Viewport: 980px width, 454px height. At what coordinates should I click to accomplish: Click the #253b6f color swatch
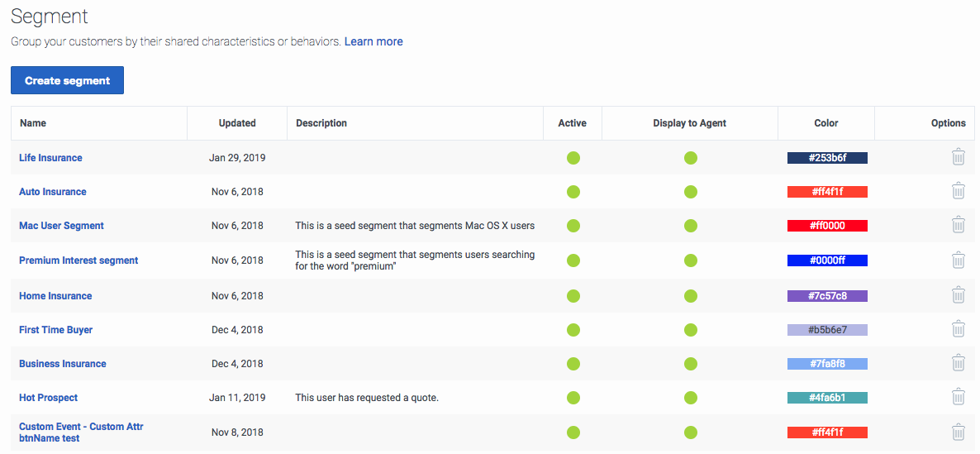pos(827,158)
